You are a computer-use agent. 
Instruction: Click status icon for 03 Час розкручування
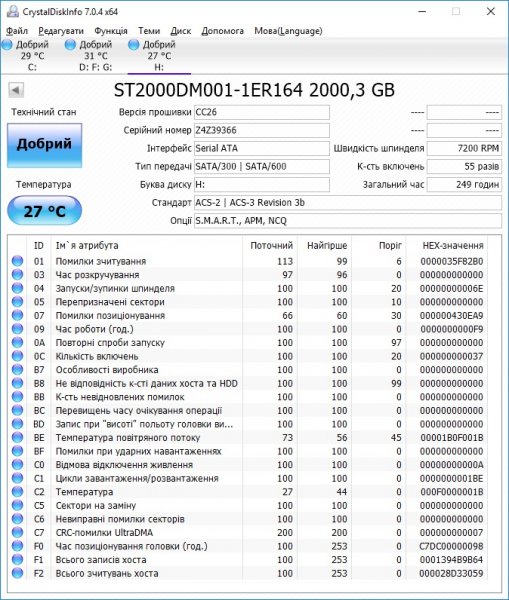(x=17, y=275)
